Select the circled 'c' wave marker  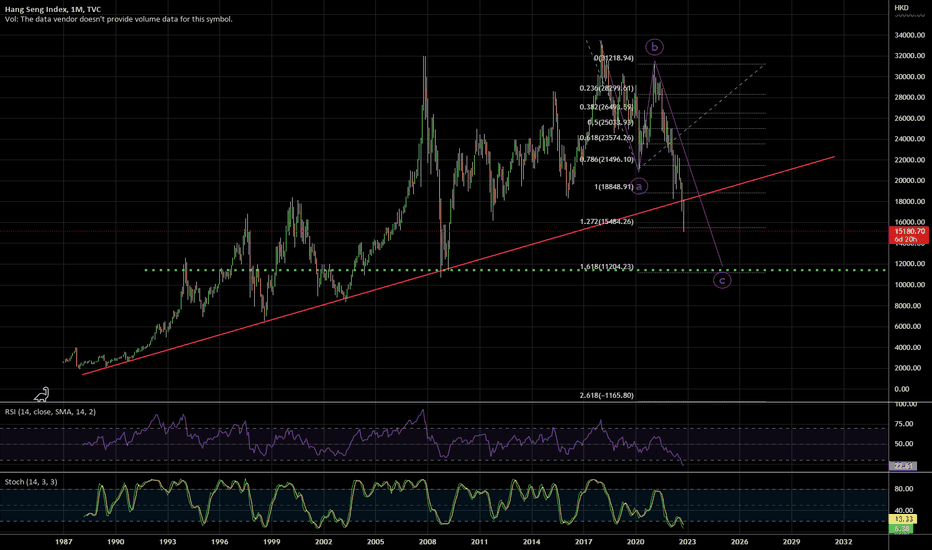tap(722, 280)
